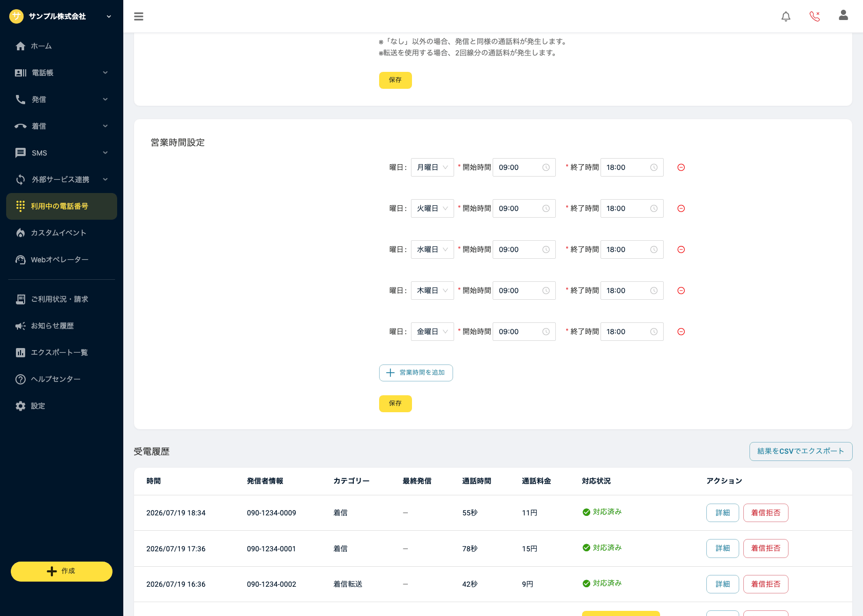
Task: Remove the 木曜日 business hours row
Action: [681, 291]
